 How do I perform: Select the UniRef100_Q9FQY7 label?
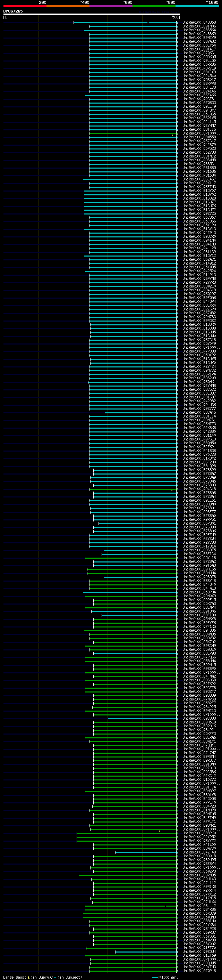pyautogui.click(x=199, y=110)
